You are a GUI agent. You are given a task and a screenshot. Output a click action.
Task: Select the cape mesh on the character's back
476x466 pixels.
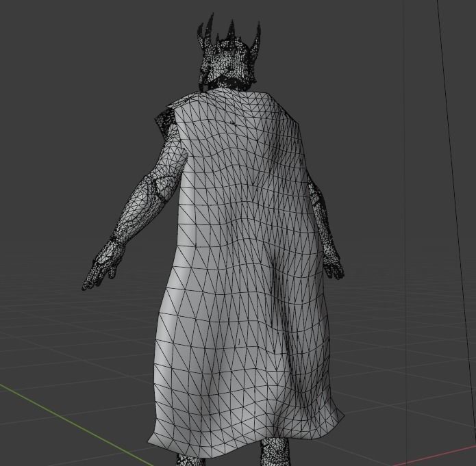243,273
